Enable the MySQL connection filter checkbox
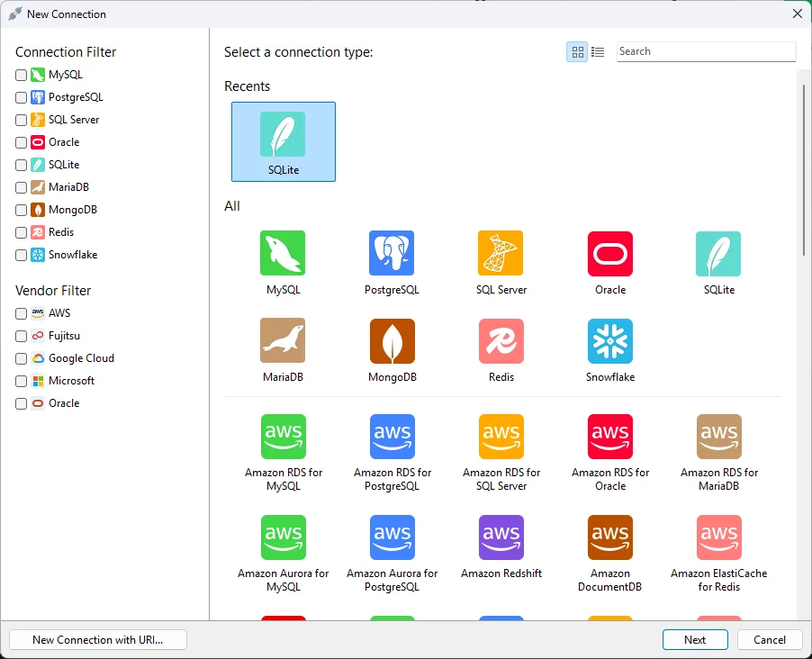812x659 pixels. click(x=22, y=75)
